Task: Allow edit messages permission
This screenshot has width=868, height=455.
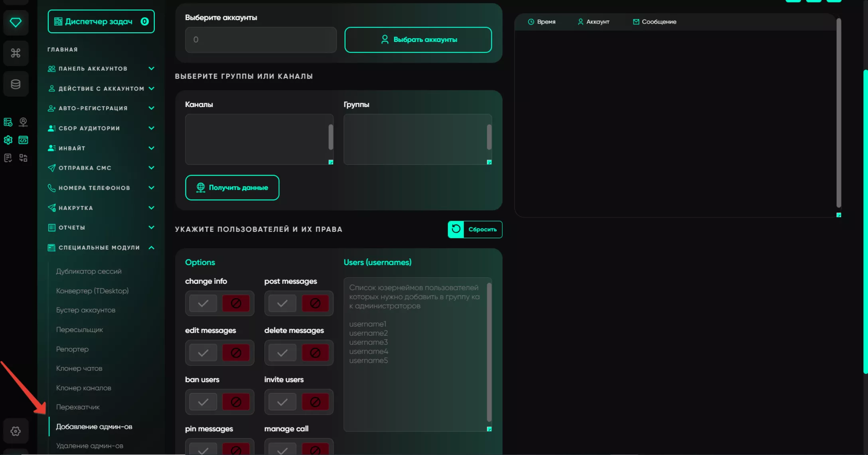Action: click(x=203, y=353)
